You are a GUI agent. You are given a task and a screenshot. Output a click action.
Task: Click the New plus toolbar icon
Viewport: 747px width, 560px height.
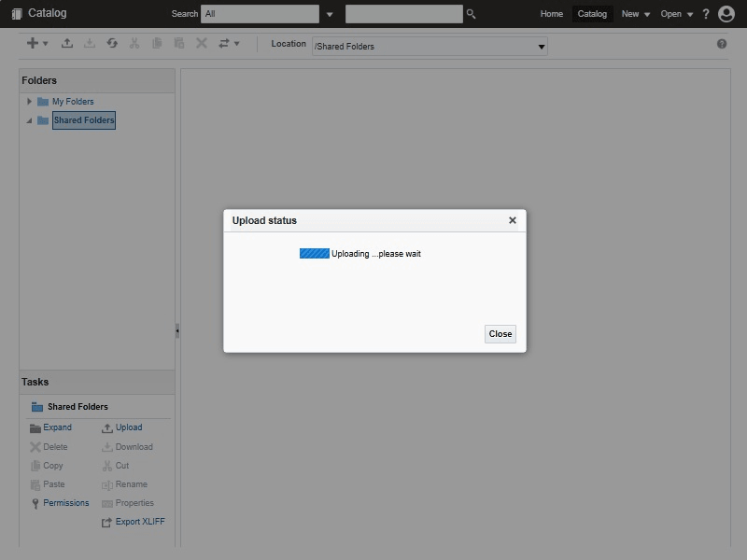33,43
